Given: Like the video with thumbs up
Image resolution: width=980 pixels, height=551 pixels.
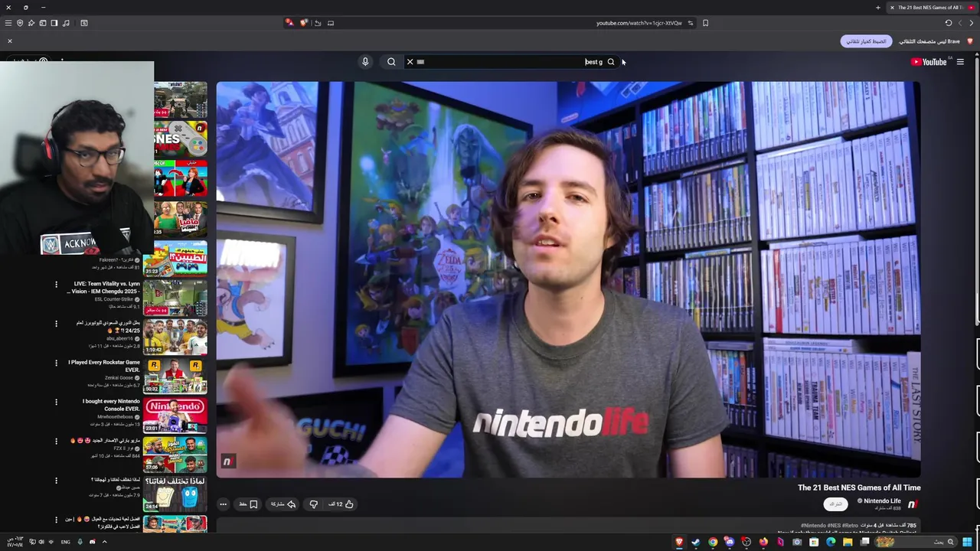Looking at the screenshot, I should coord(341,504).
